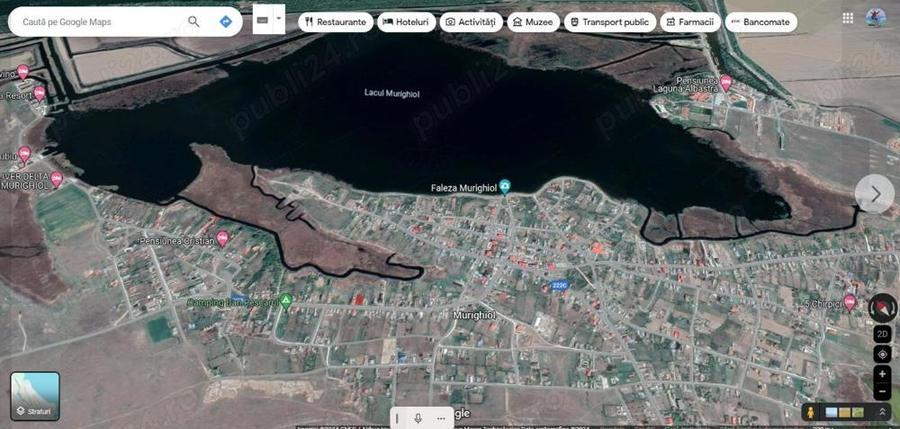Click the search magnifier icon

point(194,22)
